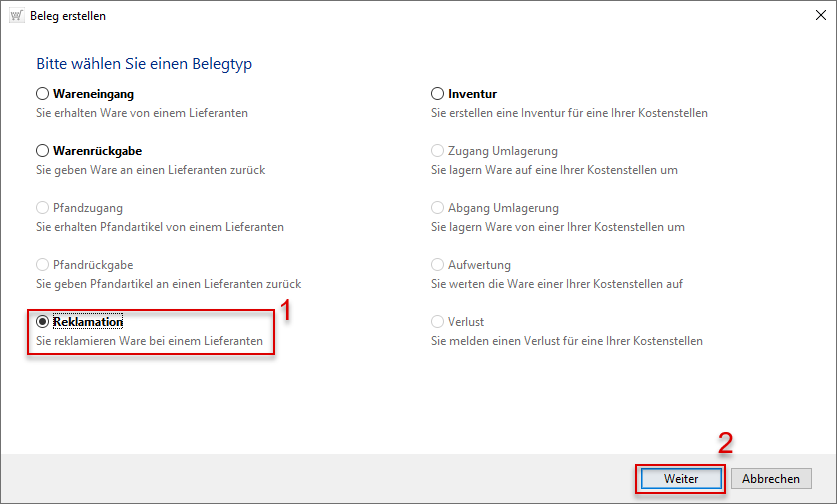This screenshot has width=837, height=504.
Task: Select the Verlust radio option
Action: coord(438,322)
